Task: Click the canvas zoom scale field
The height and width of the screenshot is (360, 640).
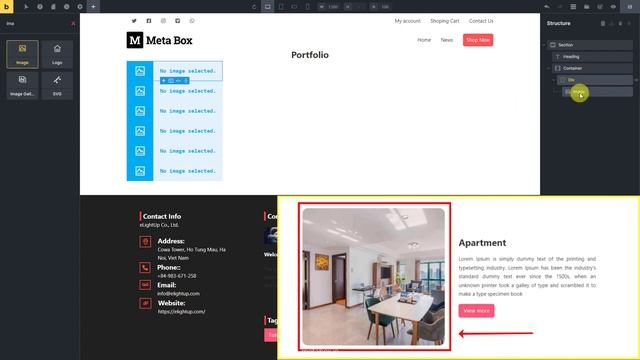Action: (x=381, y=7)
